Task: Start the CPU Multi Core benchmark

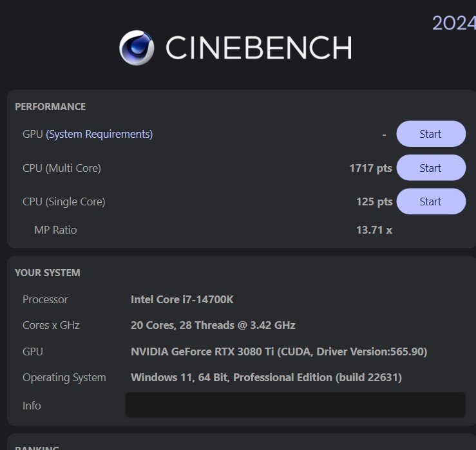Action: pyautogui.click(x=431, y=168)
